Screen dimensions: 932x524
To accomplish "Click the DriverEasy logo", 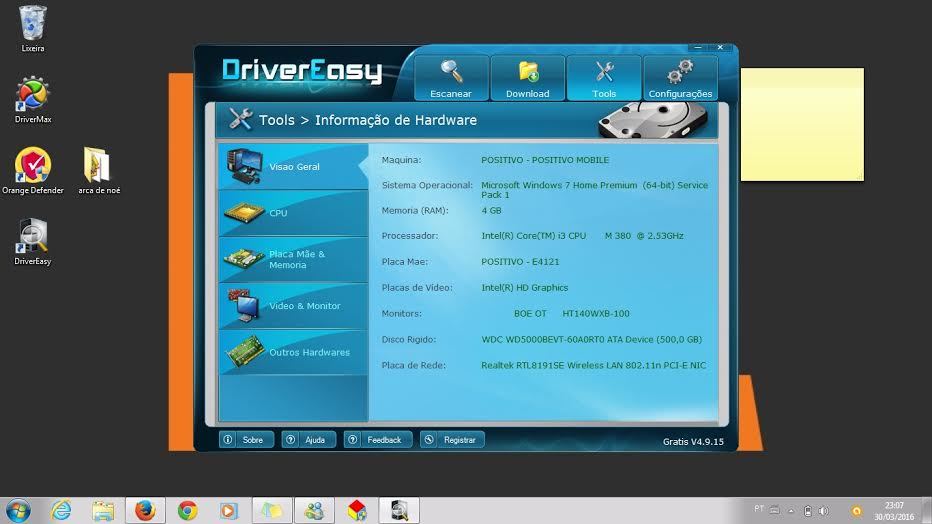I will pyautogui.click(x=302, y=71).
